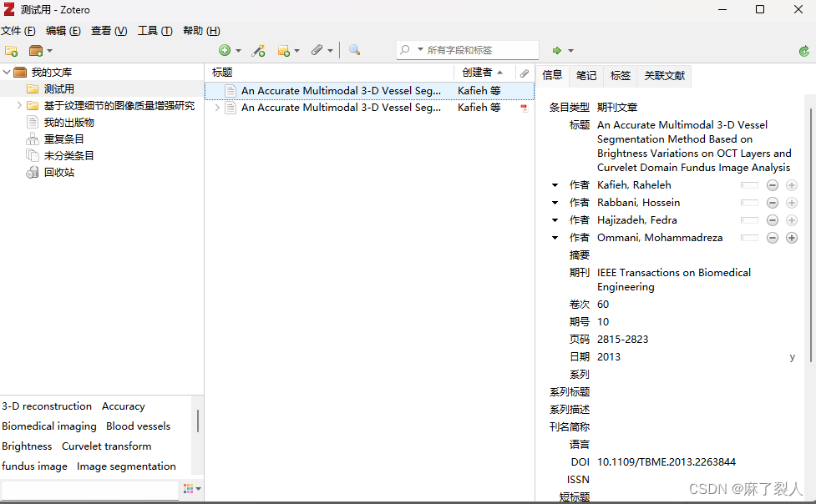The height and width of the screenshot is (504, 816).
Task: Open the 工具 (T) menu
Action: [155, 31]
